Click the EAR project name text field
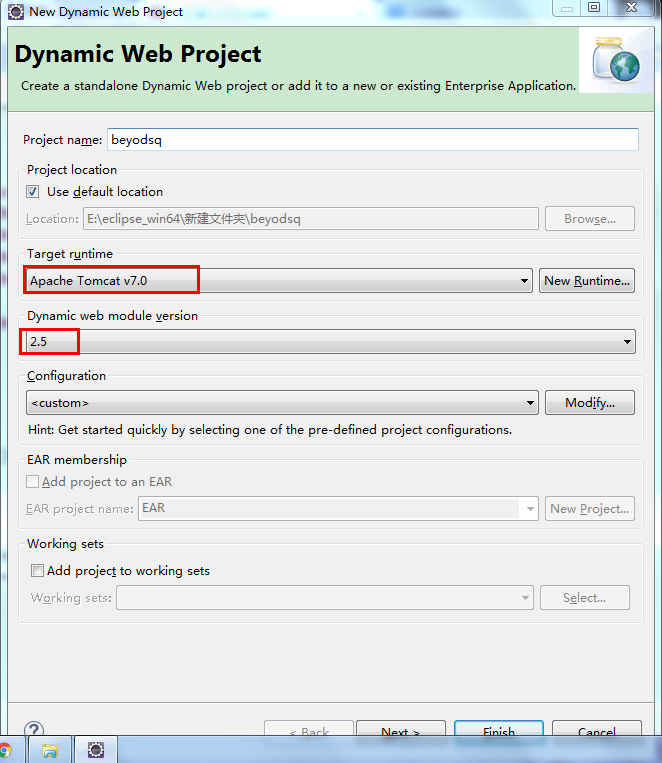The height and width of the screenshot is (763, 662). tap(330, 509)
